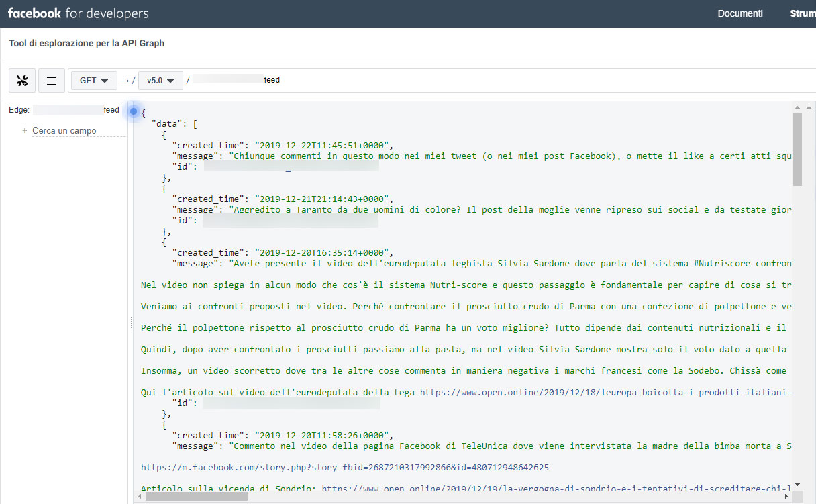
Task: Click the timestamp 2019-12-20T16:35:14+0000
Action: coord(324,252)
